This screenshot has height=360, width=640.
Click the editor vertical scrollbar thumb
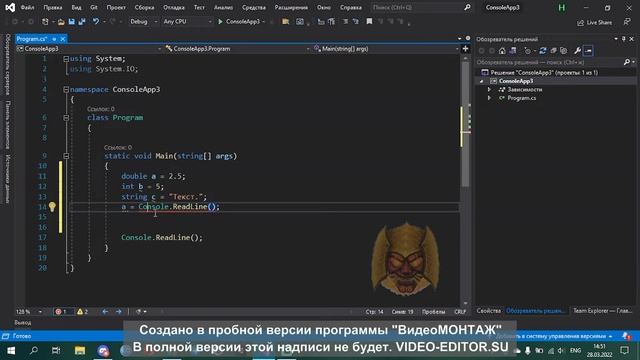(x=465, y=124)
